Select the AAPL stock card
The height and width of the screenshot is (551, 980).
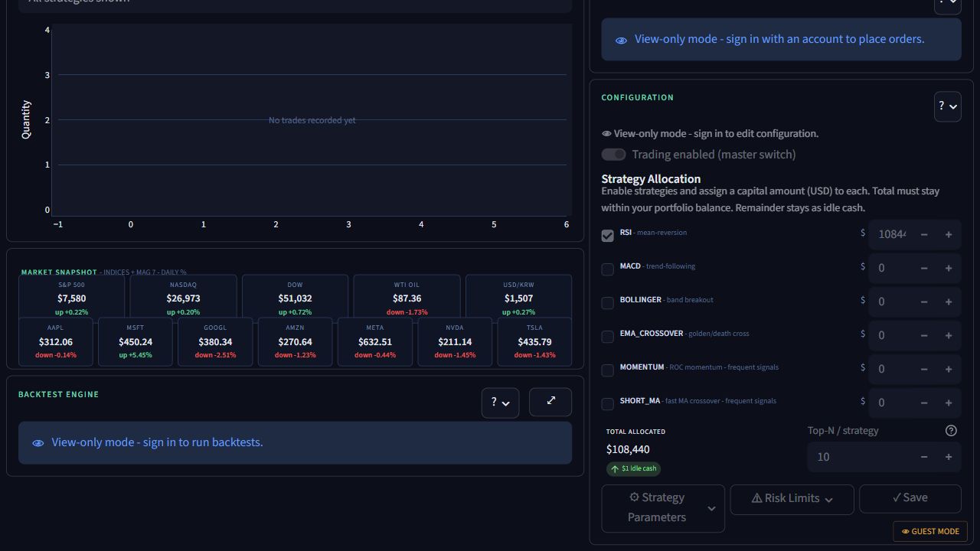pos(56,341)
